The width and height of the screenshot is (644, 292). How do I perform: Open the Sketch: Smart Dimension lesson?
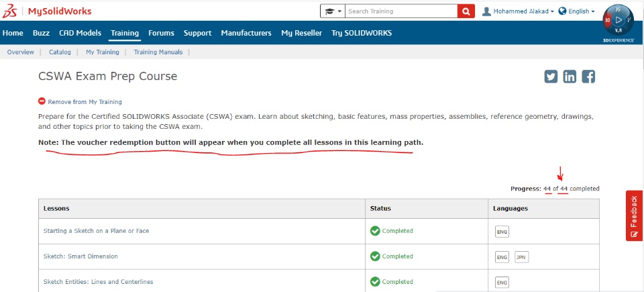tap(80, 256)
